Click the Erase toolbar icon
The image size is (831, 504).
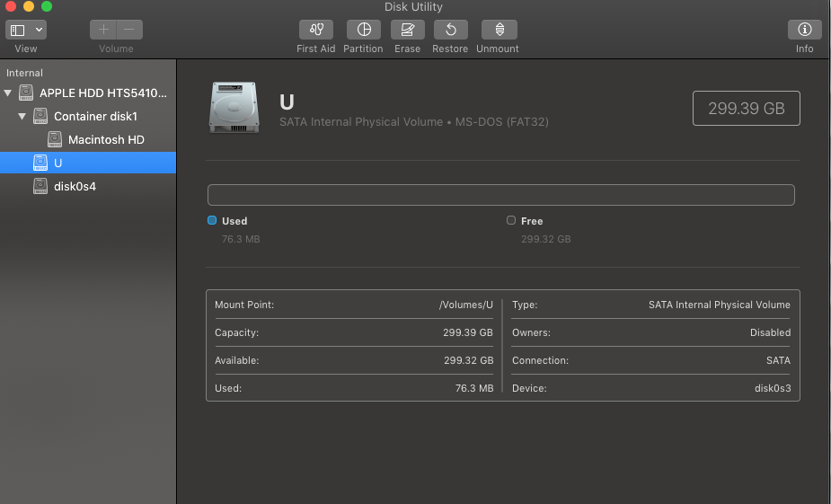407,30
